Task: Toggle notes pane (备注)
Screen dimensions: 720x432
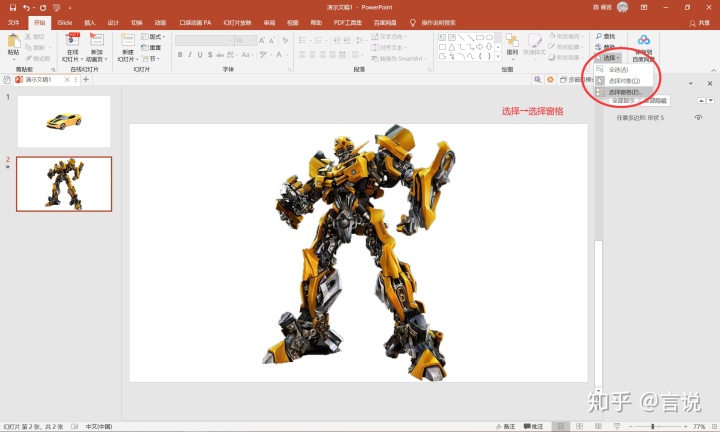Action: pos(506,426)
